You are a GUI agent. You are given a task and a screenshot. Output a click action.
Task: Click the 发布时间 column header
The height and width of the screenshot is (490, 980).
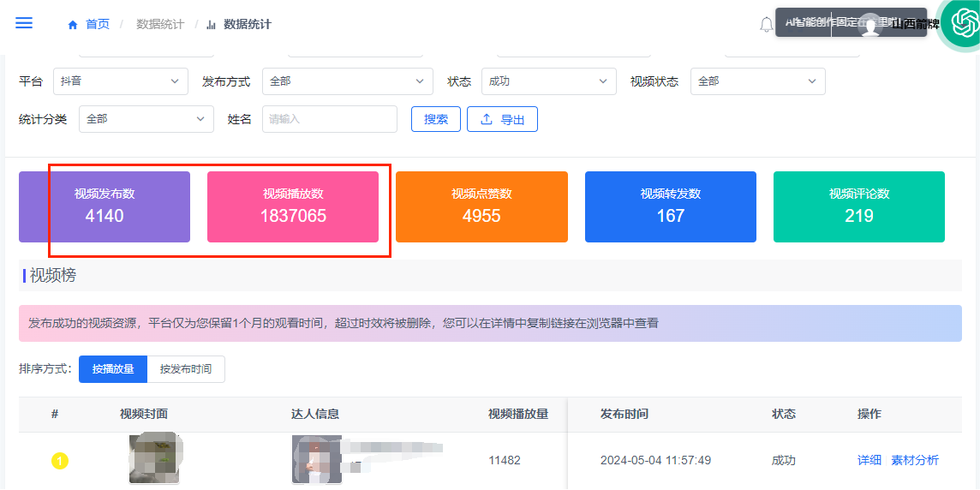click(x=624, y=414)
